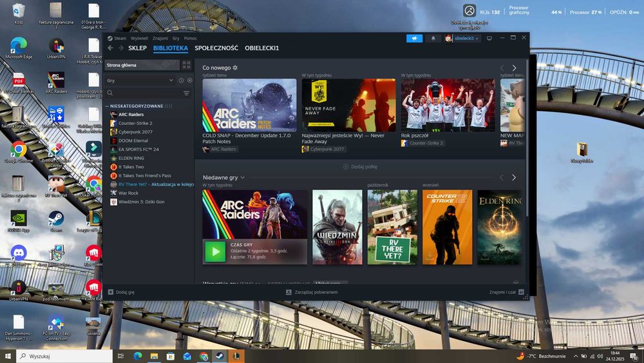Open Co nowego settings gear
The width and height of the screenshot is (644, 363).
[235, 68]
